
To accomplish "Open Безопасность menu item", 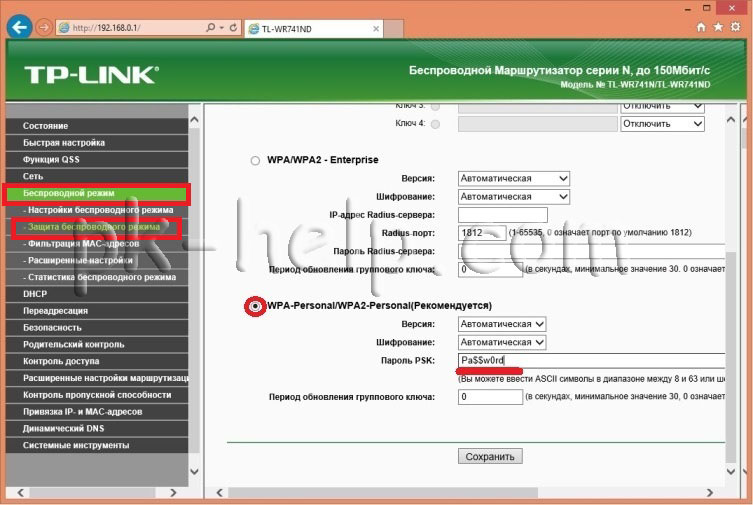I will point(97,327).
